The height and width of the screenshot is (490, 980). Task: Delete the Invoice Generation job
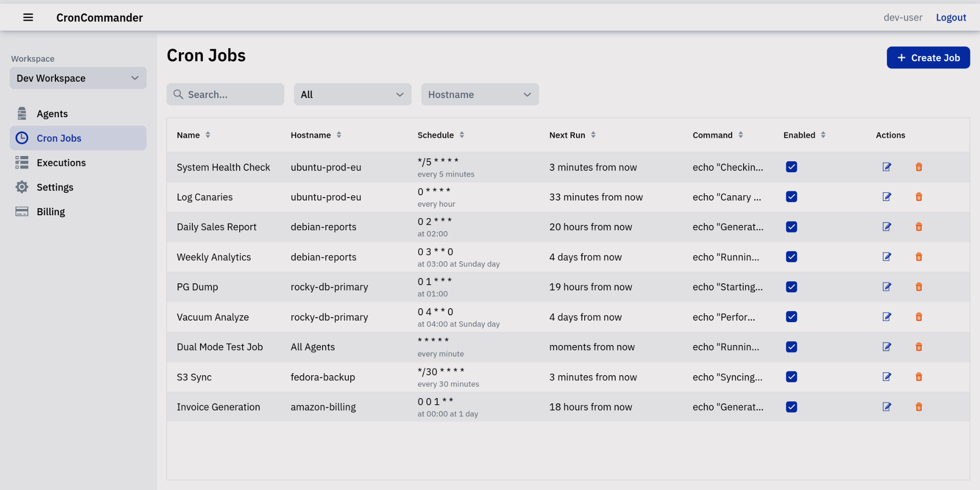[x=919, y=407]
